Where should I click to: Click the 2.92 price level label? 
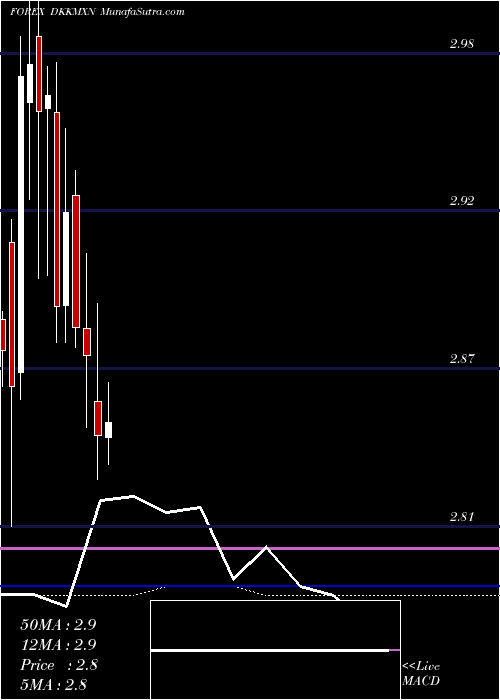pos(461,201)
